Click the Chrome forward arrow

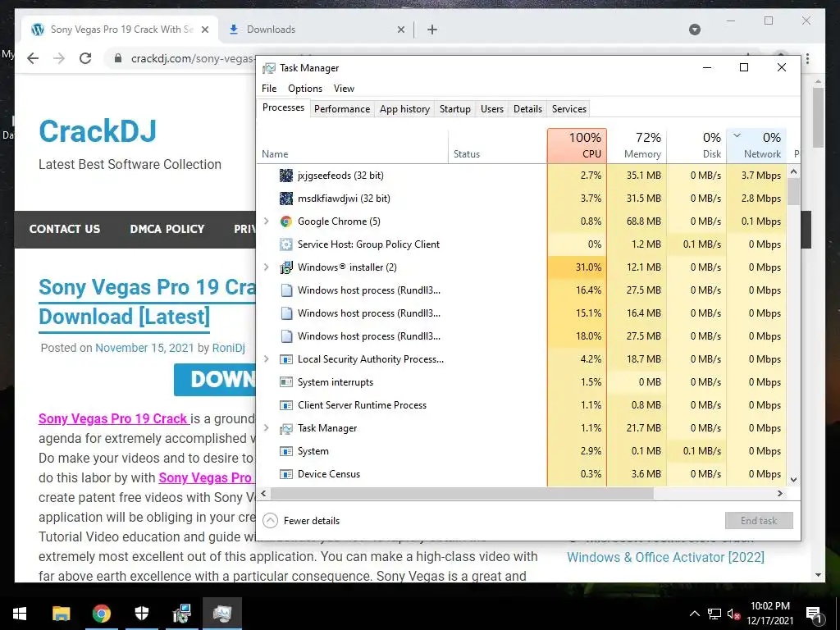click(59, 58)
